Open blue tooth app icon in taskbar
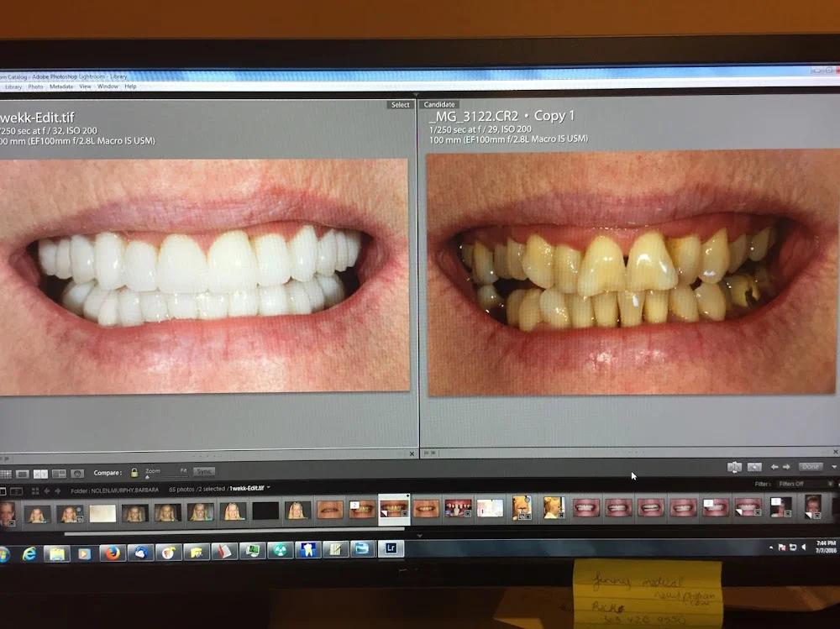The image size is (840, 629). 307,550
